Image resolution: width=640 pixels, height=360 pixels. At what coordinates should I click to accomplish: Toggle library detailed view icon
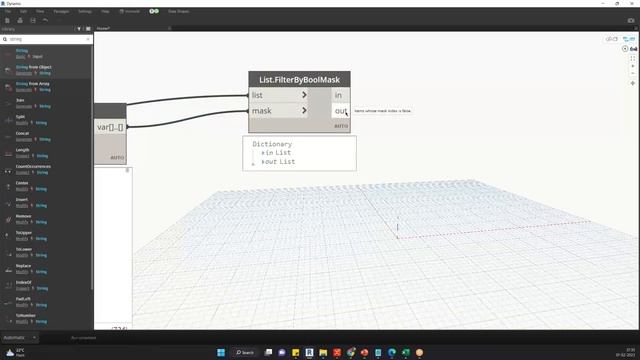point(88,29)
